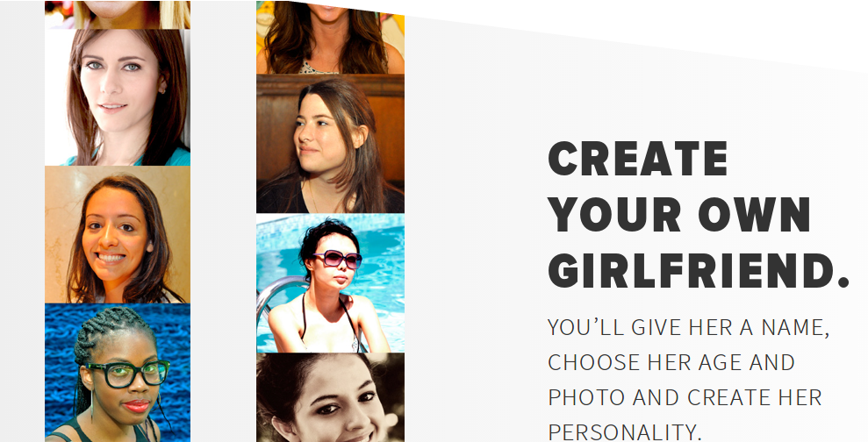Click the PHOTO AND CREATE HER line
The width and height of the screenshot is (868, 442).
click(685, 398)
